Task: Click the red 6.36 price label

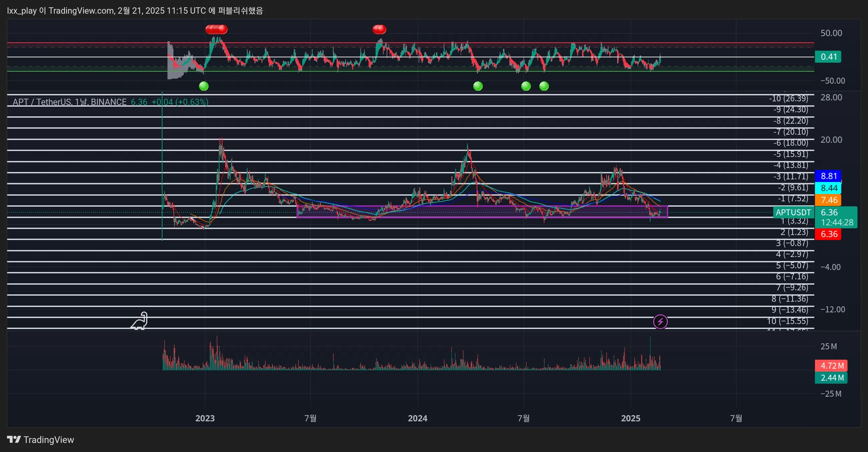Action: tap(828, 234)
